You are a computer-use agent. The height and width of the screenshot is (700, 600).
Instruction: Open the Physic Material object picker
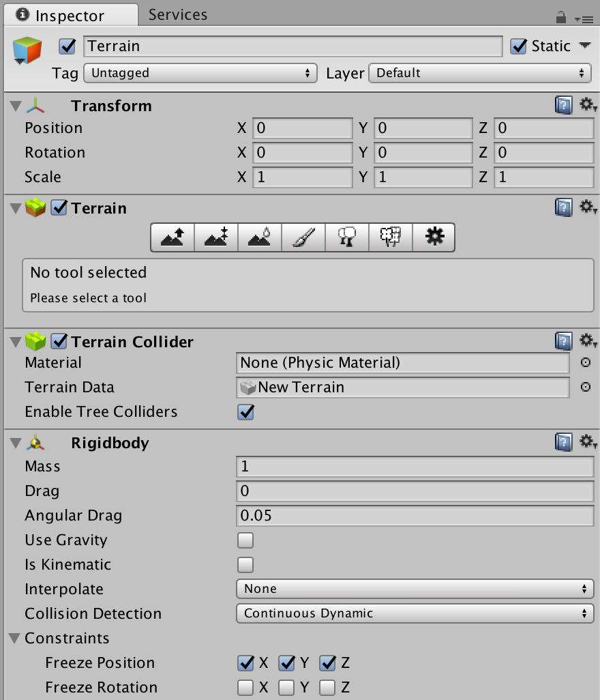[x=585, y=363]
